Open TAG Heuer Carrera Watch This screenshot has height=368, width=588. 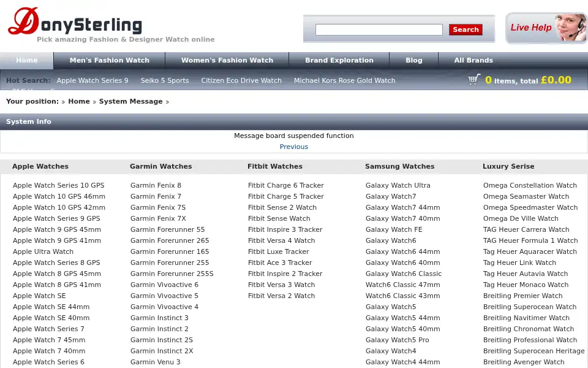(526, 229)
